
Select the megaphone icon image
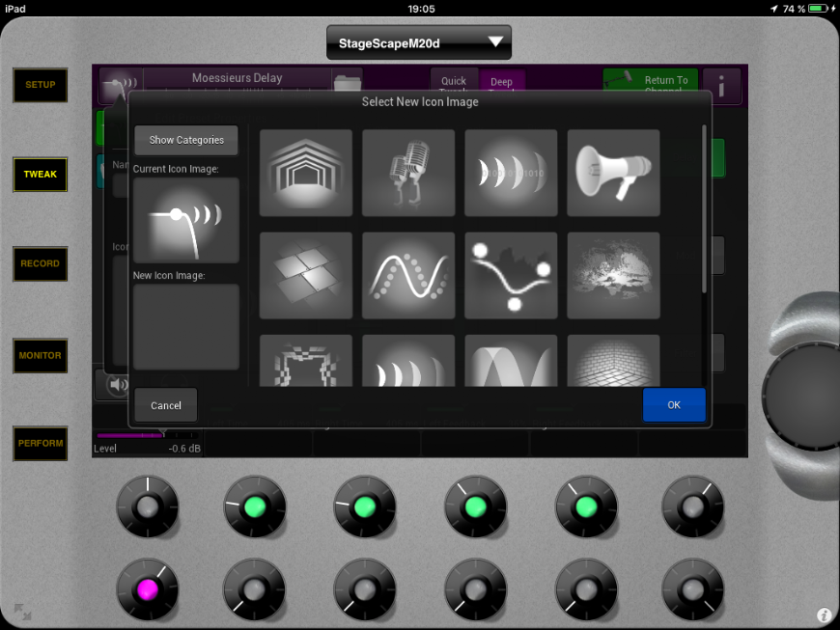pos(613,173)
